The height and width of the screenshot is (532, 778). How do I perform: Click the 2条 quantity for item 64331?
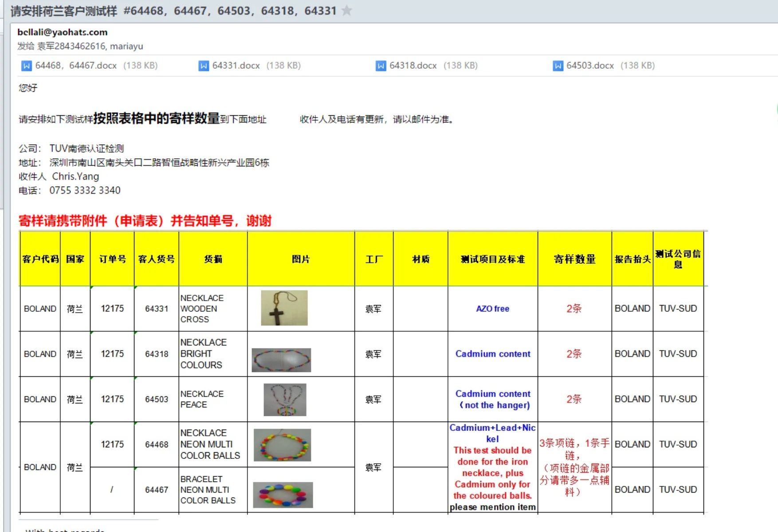(x=574, y=309)
